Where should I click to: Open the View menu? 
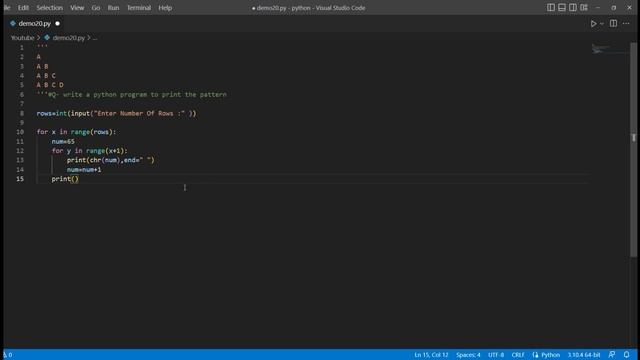click(77, 8)
